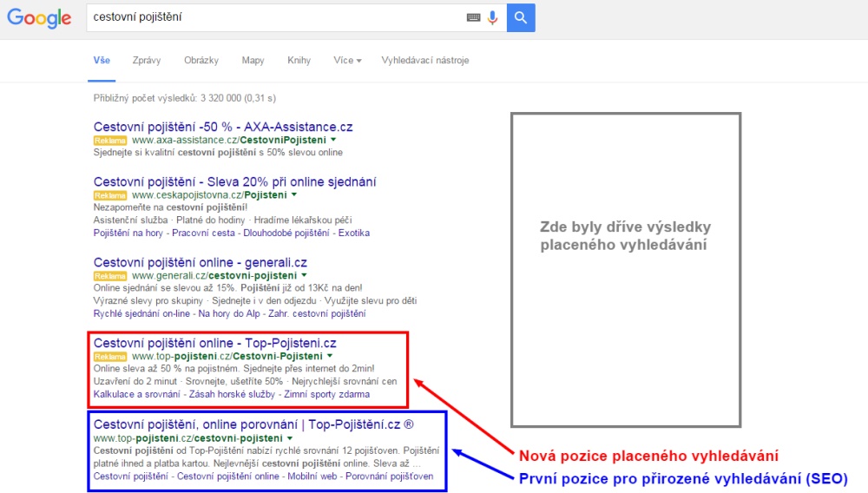Click 'Uzavření do 2 minut' callout text
Viewport: 868px width, 493px height.
pyautogui.click(x=135, y=381)
